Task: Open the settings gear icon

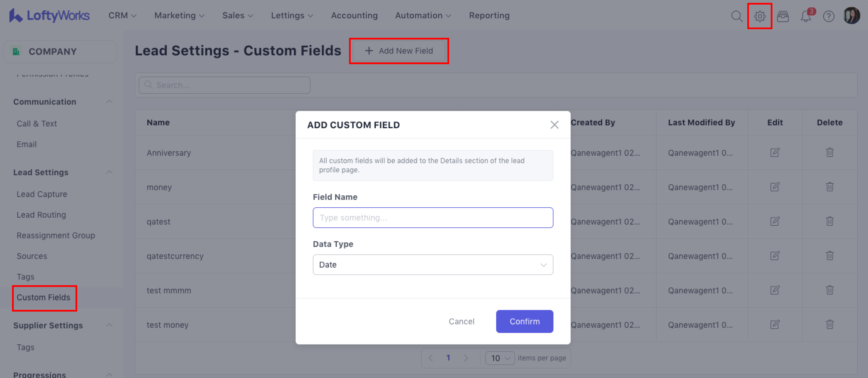Action: pyautogui.click(x=759, y=16)
